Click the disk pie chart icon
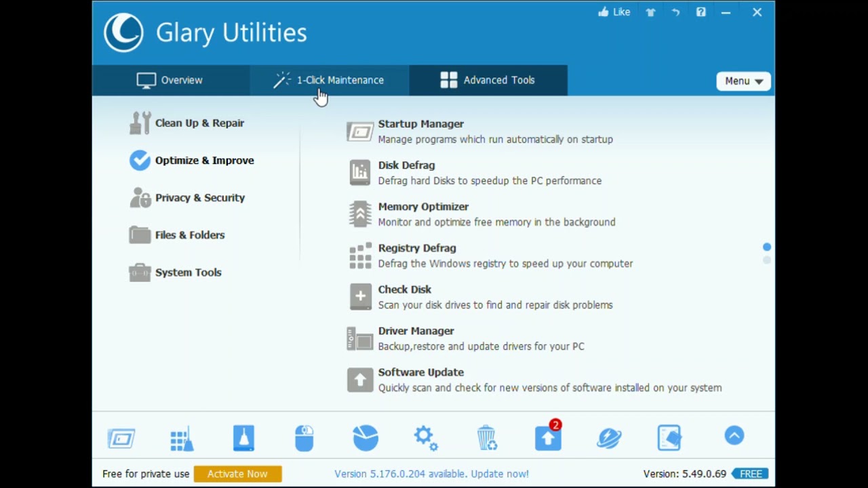Image resolution: width=868 pixels, height=488 pixels. pyautogui.click(x=366, y=438)
